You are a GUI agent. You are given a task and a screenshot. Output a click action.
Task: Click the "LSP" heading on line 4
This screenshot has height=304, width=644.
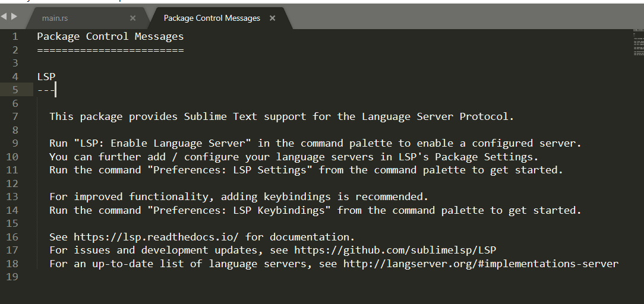point(46,77)
